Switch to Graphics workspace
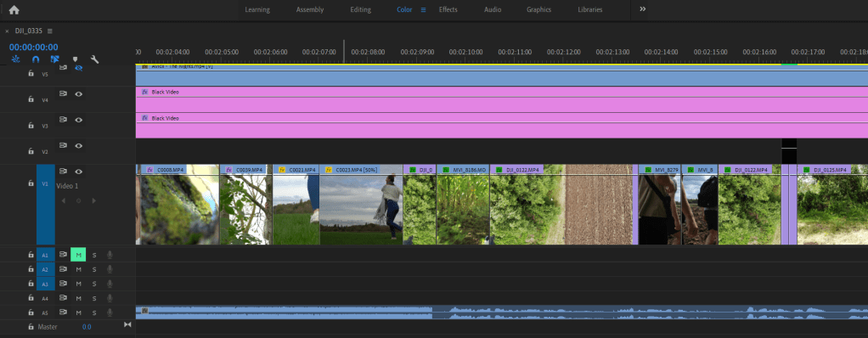The height and width of the screenshot is (338, 868). (x=538, y=9)
